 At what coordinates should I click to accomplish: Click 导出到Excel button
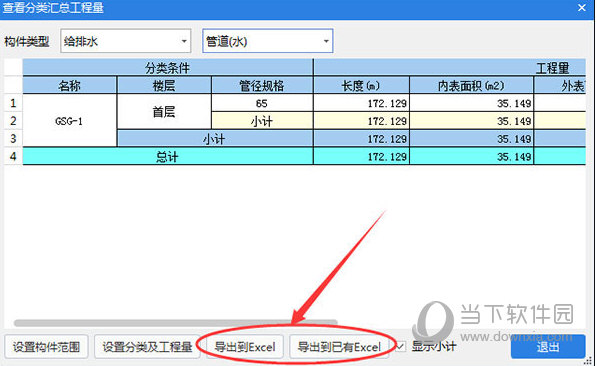point(245,347)
